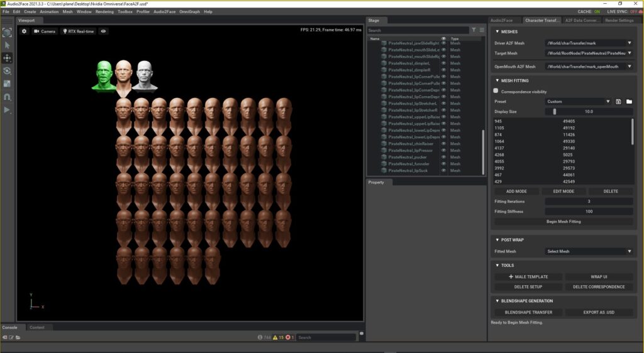Screen dimensions: 644x353
Task: Adjust the Display Size slider
Action: 555,111
